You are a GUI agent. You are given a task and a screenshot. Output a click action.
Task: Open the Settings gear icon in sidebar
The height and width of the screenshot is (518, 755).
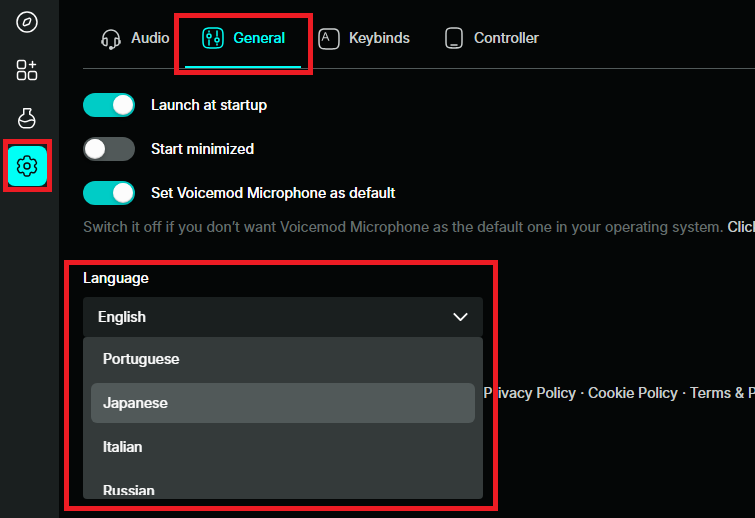coord(27,166)
